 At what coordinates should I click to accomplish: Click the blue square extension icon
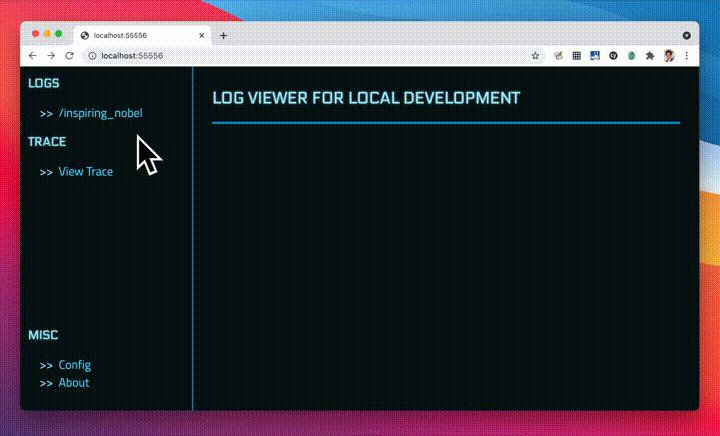point(595,56)
